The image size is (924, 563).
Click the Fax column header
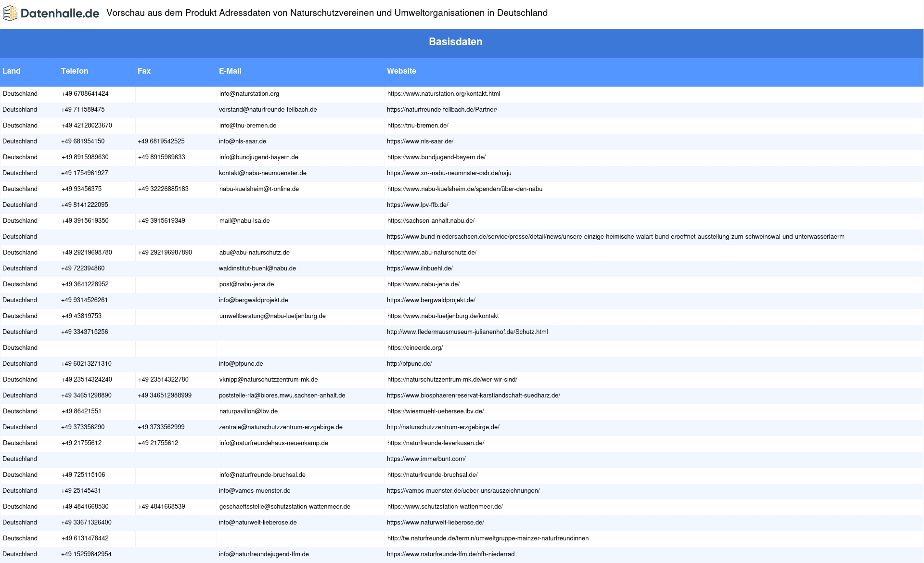coord(144,71)
